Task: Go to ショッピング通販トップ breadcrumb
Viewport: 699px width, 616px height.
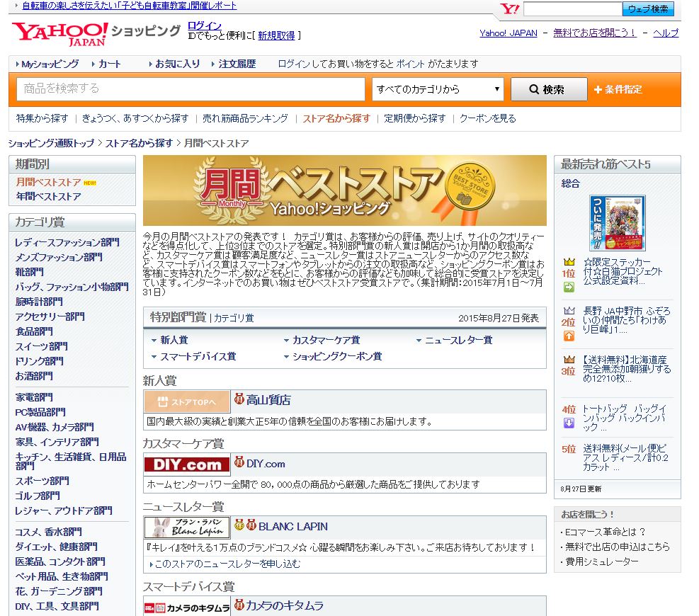Action: [x=51, y=144]
